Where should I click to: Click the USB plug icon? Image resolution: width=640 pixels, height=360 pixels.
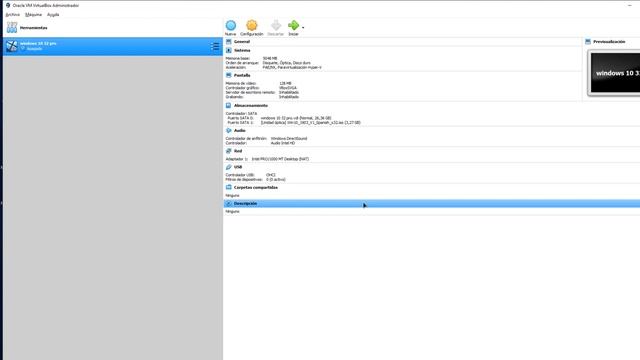229,167
